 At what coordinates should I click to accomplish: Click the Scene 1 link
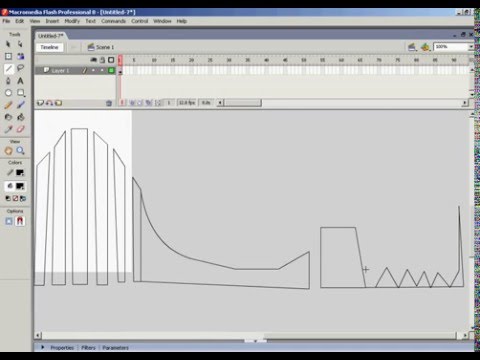click(105, 47)
